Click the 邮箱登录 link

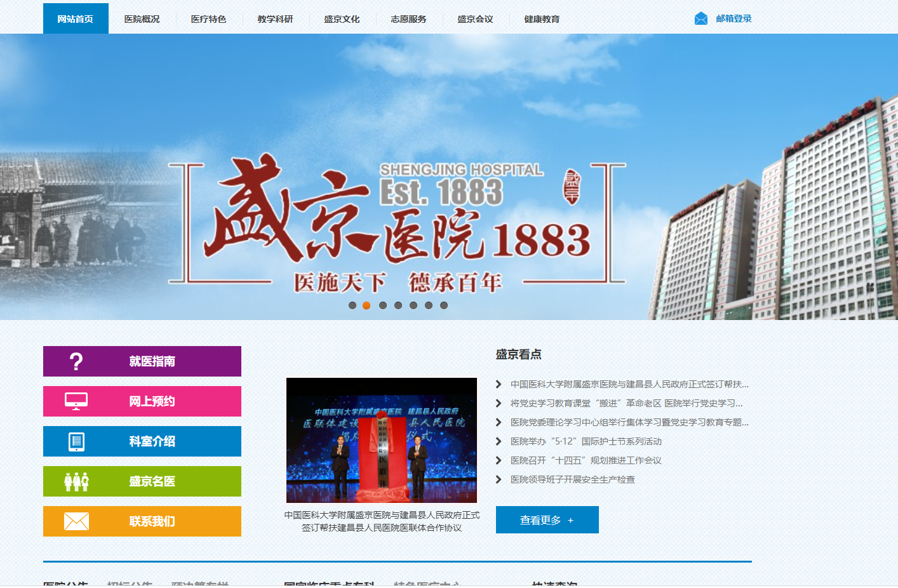pyautogui.click(x=734, y=18)
